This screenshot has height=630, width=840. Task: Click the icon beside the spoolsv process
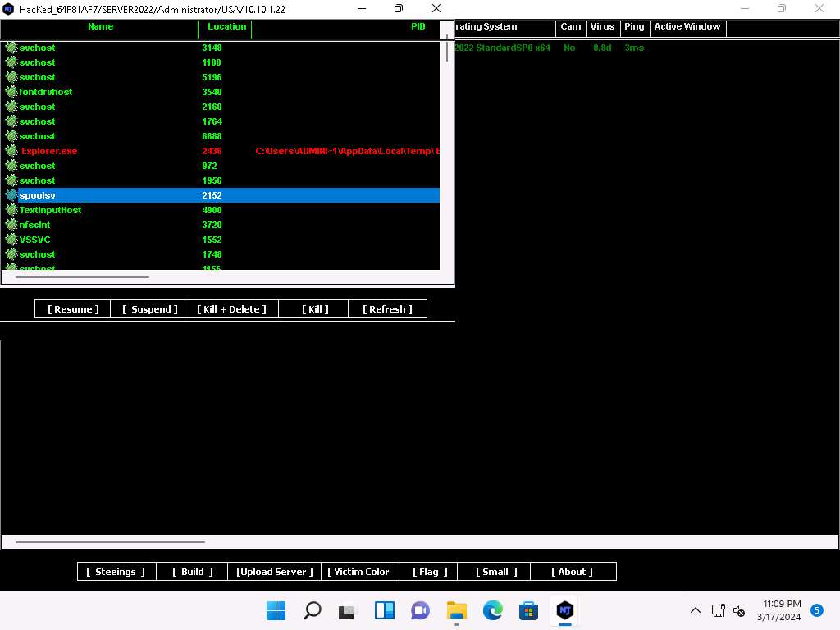(x=11, y=195)
